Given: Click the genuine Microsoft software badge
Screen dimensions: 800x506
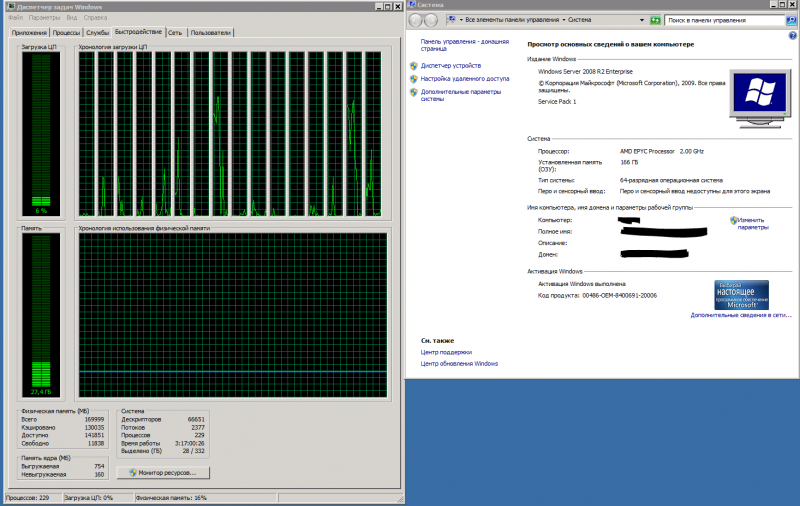Looking at the screenshot, I should pos(741,294).
